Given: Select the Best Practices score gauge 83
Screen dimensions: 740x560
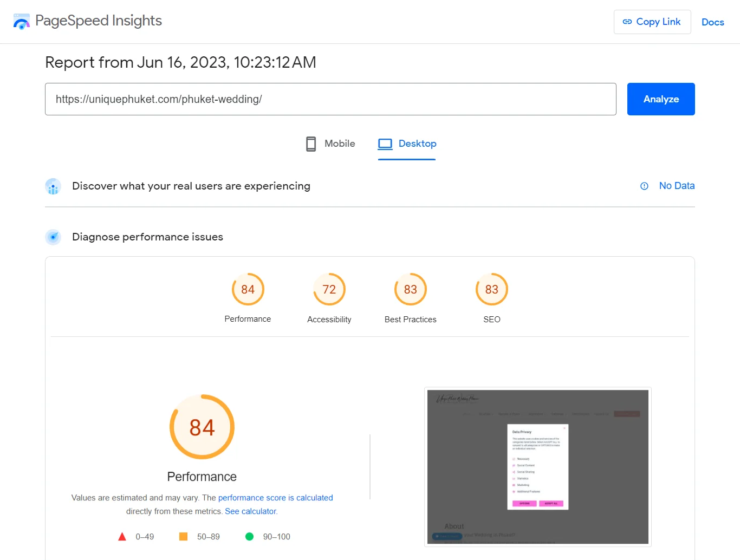Looking at the screenshot, I should coord(411,289).
